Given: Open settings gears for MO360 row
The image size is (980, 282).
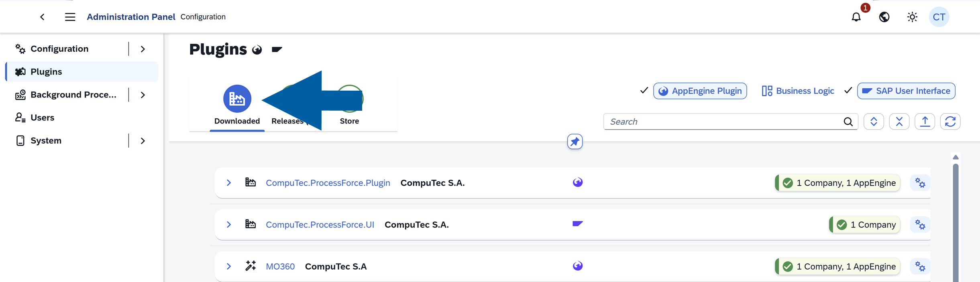Looking at the screenshot, I should [920, 266].
